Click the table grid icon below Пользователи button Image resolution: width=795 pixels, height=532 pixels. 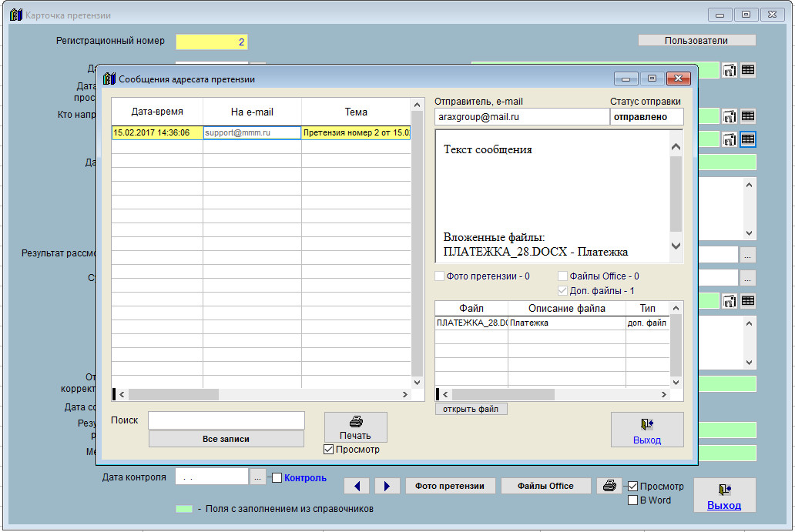point(747,70)
